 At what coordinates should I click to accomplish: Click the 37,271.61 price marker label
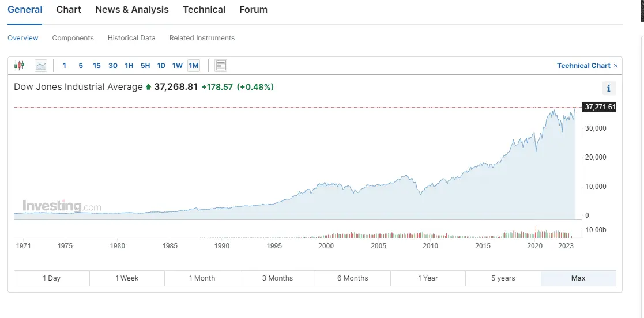pyautogui.click(x=600, y=107)
